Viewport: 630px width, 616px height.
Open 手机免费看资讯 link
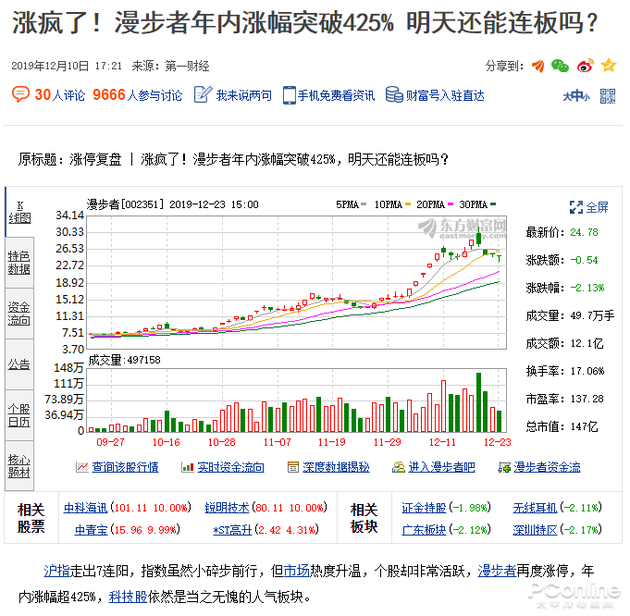(336, 95)
